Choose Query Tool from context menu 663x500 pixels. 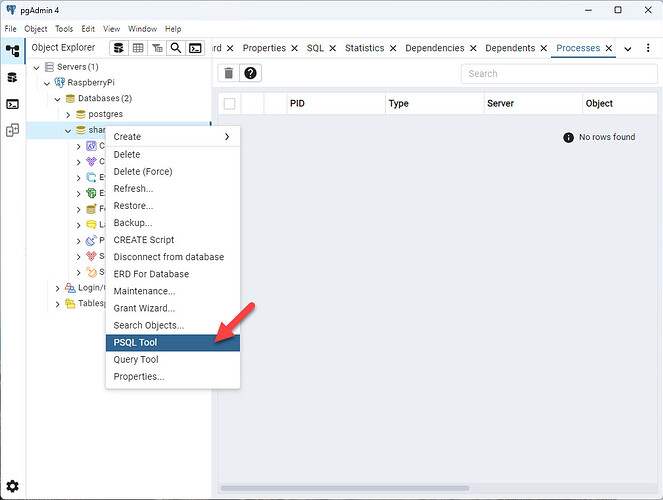tap(173, 360)
